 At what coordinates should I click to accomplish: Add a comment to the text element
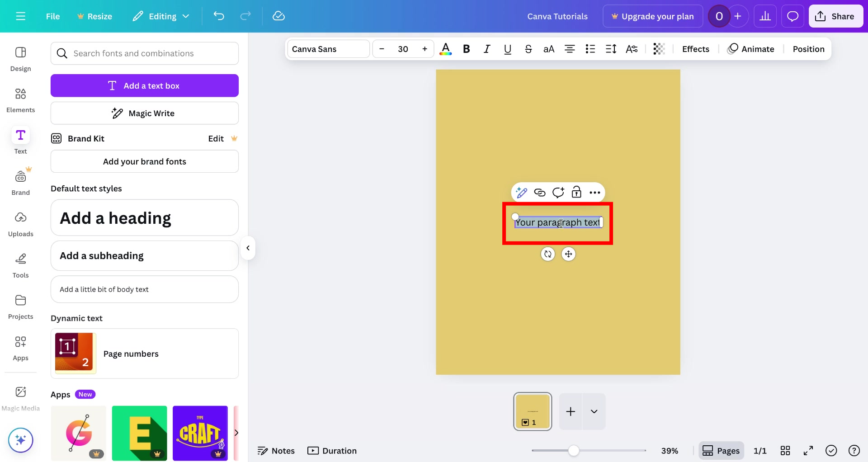tap(558, 192)
